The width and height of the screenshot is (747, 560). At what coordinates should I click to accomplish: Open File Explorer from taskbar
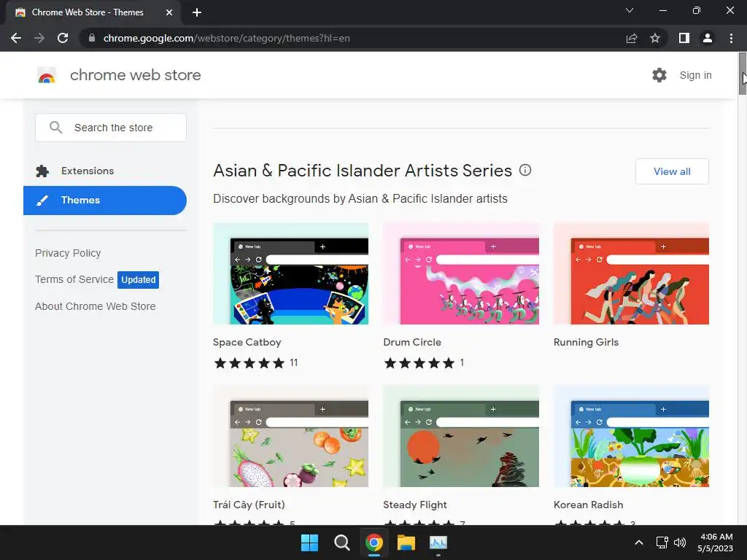(406, 542)
